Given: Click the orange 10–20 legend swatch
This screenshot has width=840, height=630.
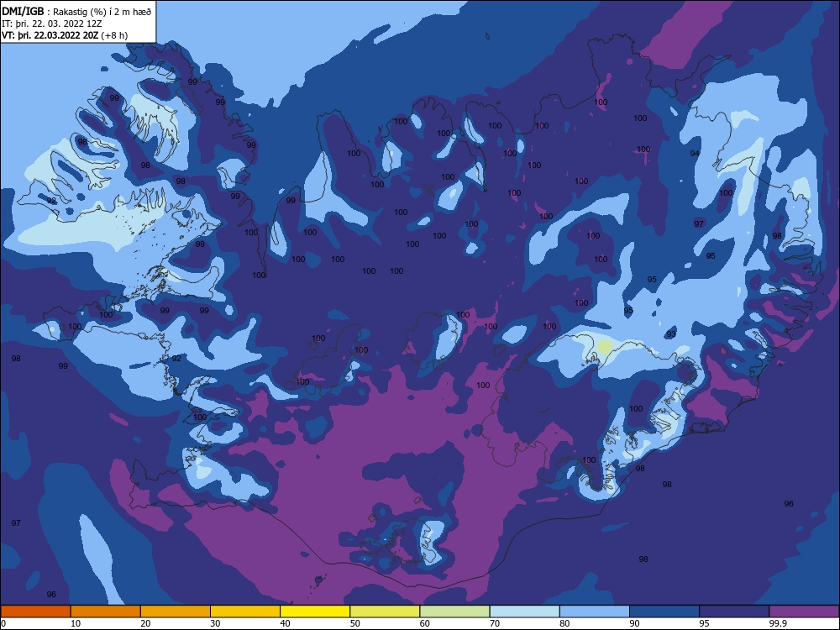Looking at the screenshot, I should (x=106, y=612).
